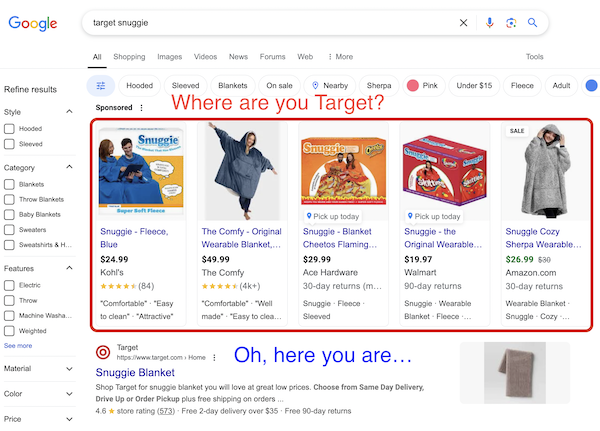
Task: Select the Pink color filter chip
Action: (x=423, y=86)
